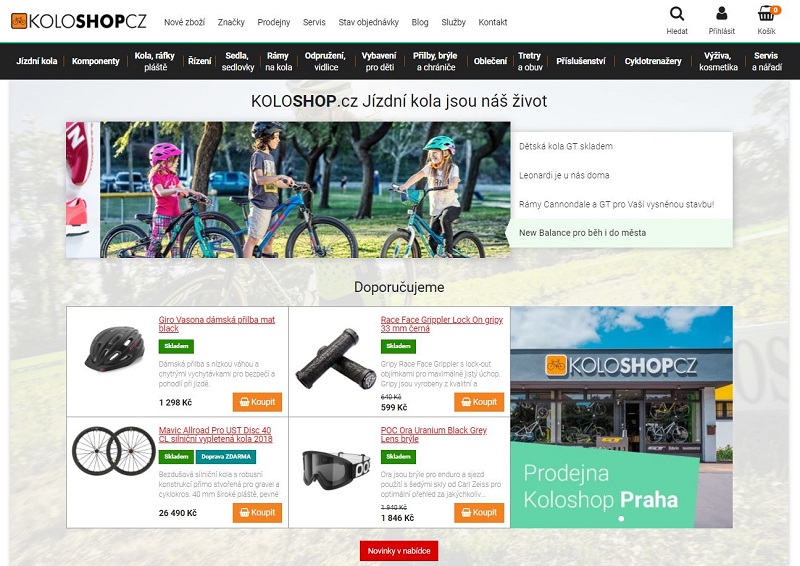Buy the Giro Vasona helmet with Koupit
The image size is (800, 566).
pyautogui.click(x=257, y=402)
